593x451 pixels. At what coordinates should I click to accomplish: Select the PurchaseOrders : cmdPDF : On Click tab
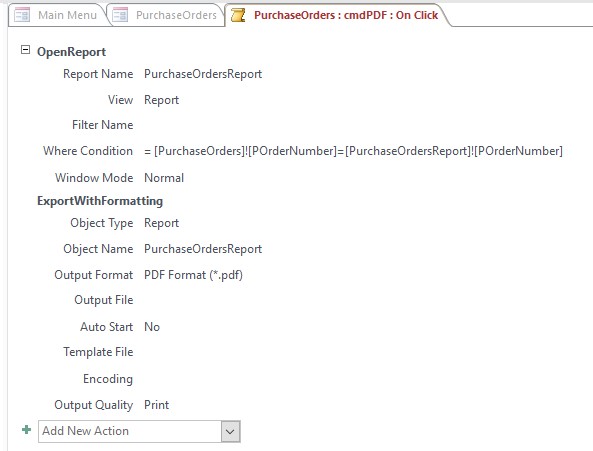[x=337, y=15]
